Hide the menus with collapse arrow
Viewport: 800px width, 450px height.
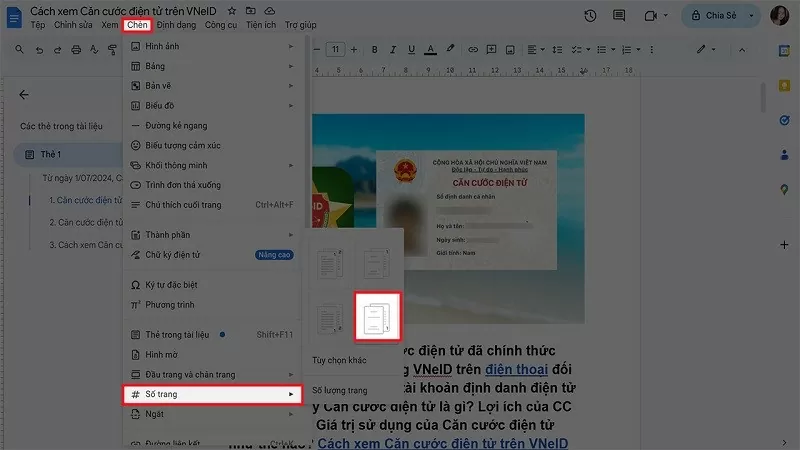(742, 49)
